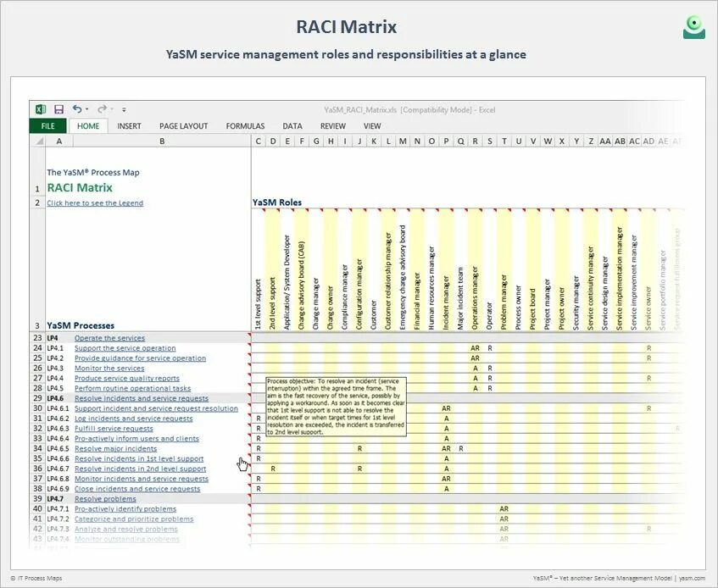
Task: Open the FILE tab
Action: pos(47,126)
